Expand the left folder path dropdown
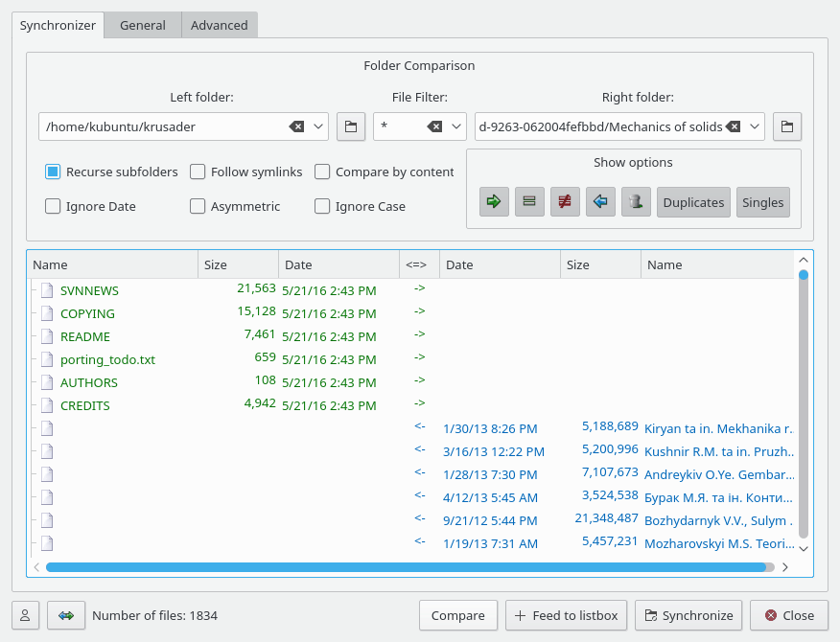840x642 pixels. click(319, 126)
